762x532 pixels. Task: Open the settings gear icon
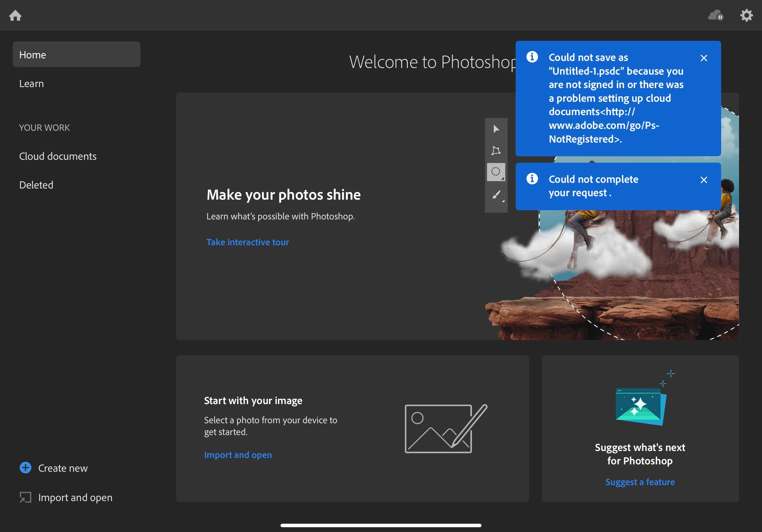point(746,15)
